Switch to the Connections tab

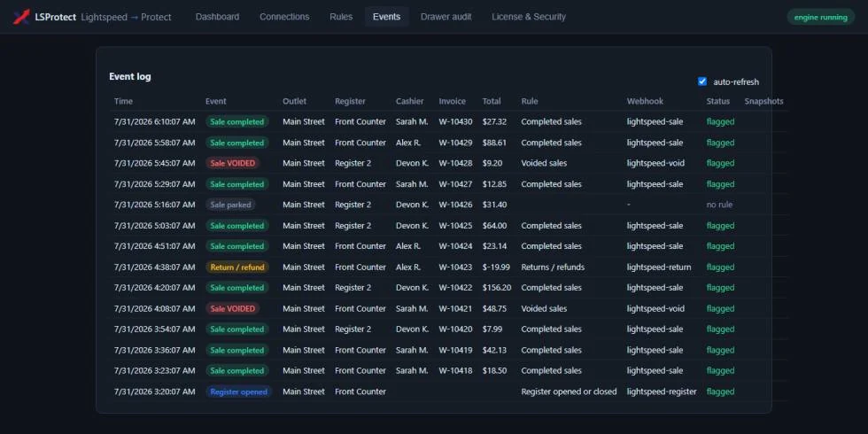click(x=284, y=17)
